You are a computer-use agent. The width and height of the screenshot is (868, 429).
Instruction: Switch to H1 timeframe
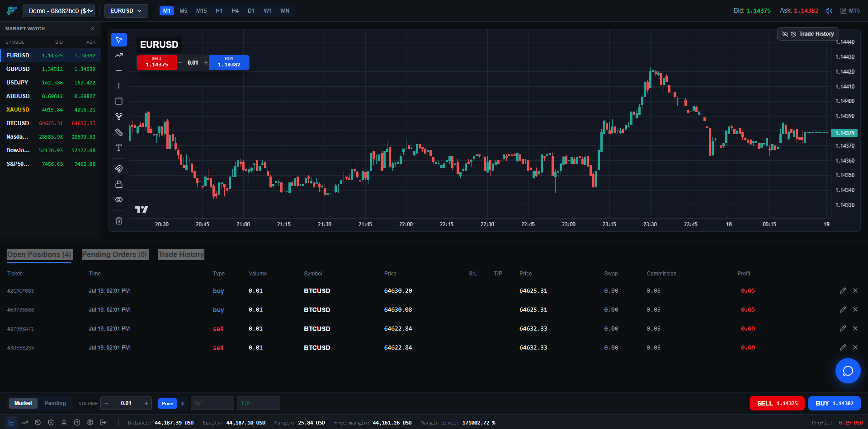[219, 11]
